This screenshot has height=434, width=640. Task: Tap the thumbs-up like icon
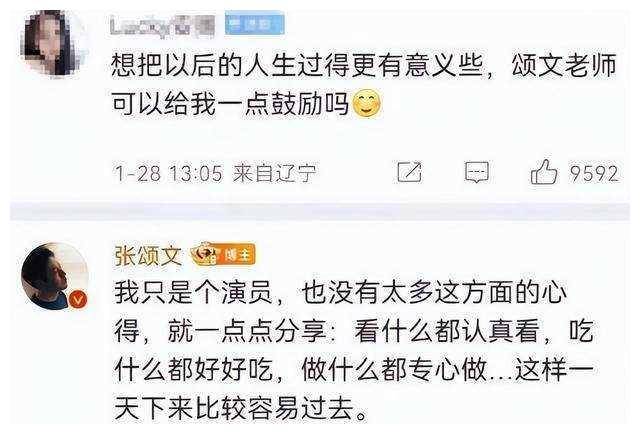[544, 172]
